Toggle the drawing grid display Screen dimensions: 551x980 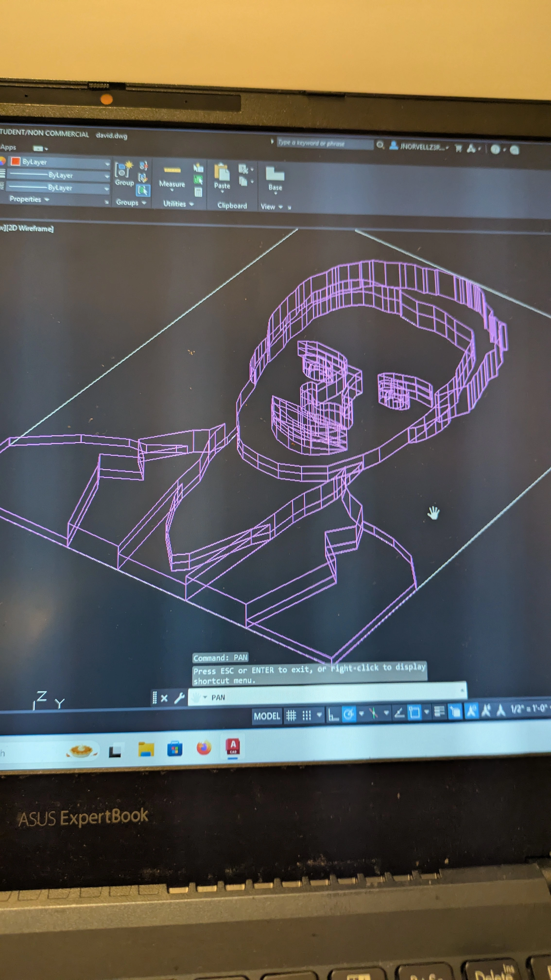(291, 716)
